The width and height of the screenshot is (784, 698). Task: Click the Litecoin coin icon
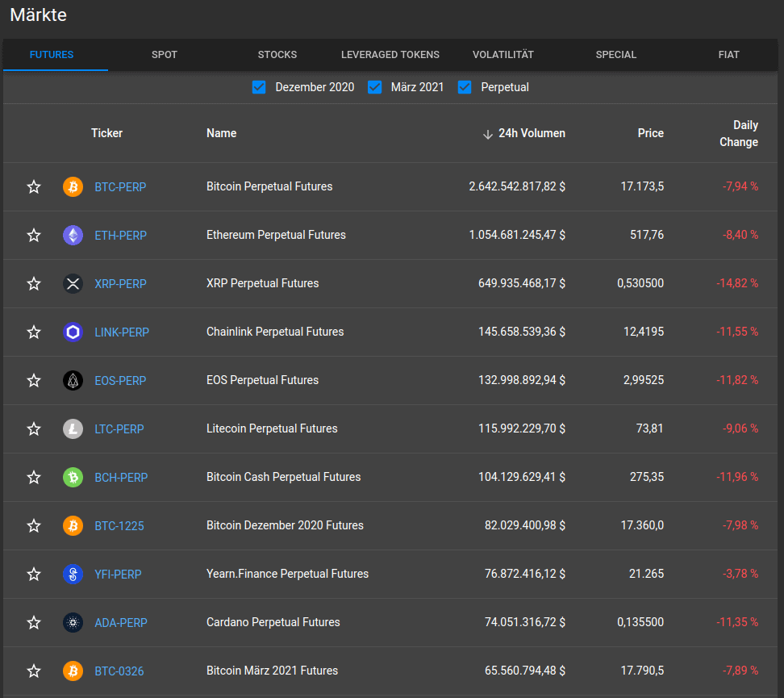click(x=73, y=429)
